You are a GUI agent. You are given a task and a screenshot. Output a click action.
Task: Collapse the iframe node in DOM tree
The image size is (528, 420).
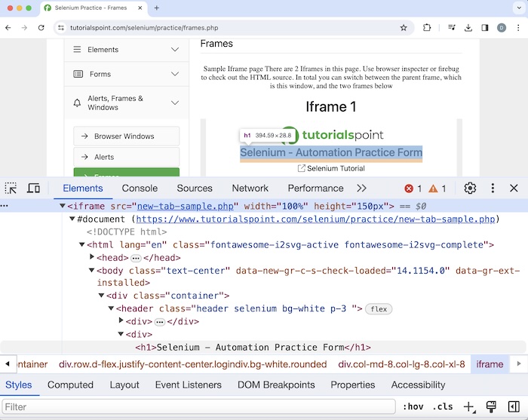point(63,206)
